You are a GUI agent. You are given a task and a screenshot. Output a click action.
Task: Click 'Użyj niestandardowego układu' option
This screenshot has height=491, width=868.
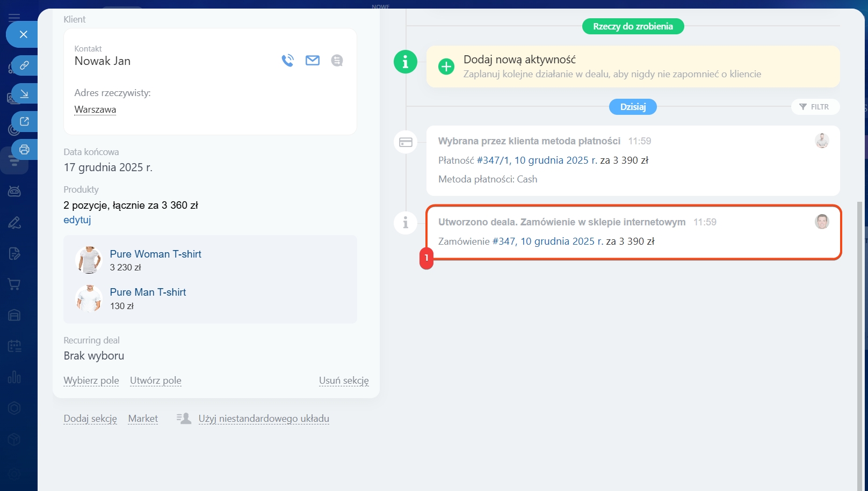click(263, 419)
